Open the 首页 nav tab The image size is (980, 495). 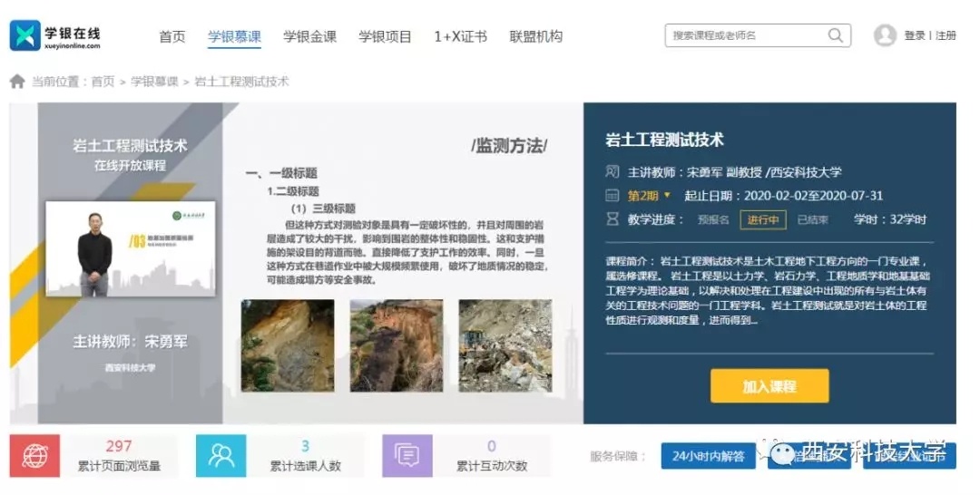pos(172,36)
